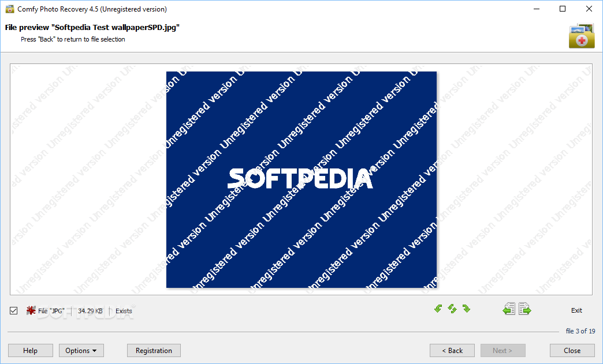Click the 'Exists' file status text
The width and height of the screenshot is (603, 364).
[124, 311]
